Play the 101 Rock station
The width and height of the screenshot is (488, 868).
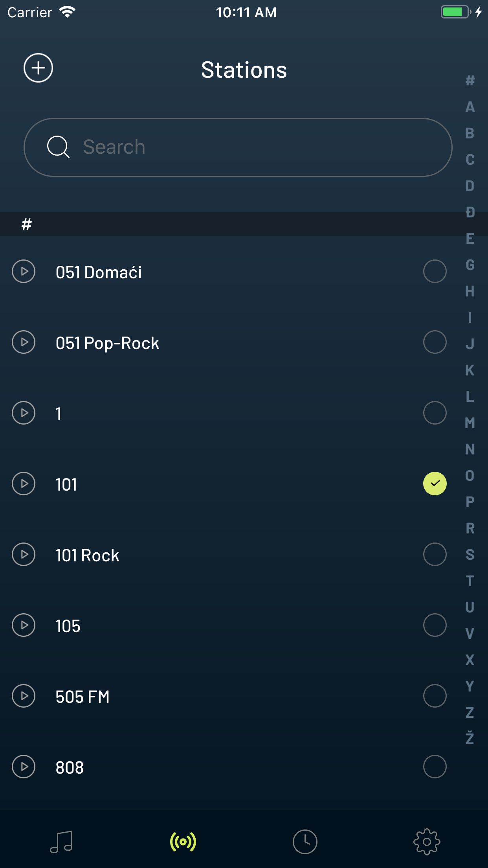coord(24,555)
